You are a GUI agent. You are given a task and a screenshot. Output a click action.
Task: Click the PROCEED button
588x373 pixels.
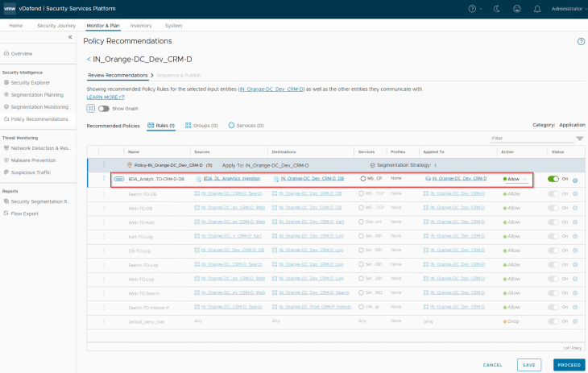point(569,365)
